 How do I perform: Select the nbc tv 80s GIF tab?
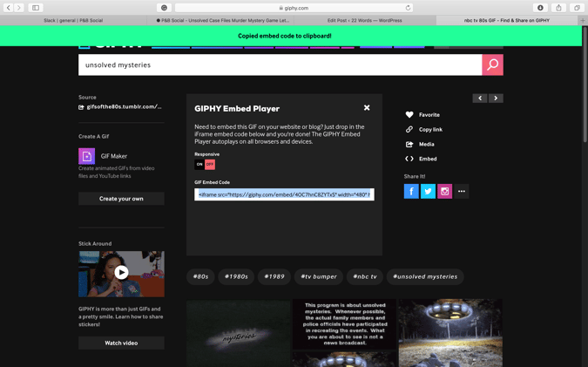click(x=507, y=20)
